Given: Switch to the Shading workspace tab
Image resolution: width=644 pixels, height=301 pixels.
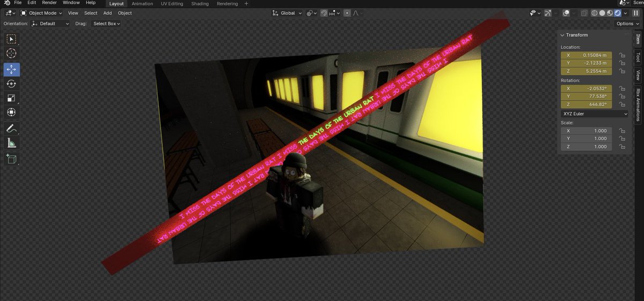Looking at the screenshot, I should [200, 4].
